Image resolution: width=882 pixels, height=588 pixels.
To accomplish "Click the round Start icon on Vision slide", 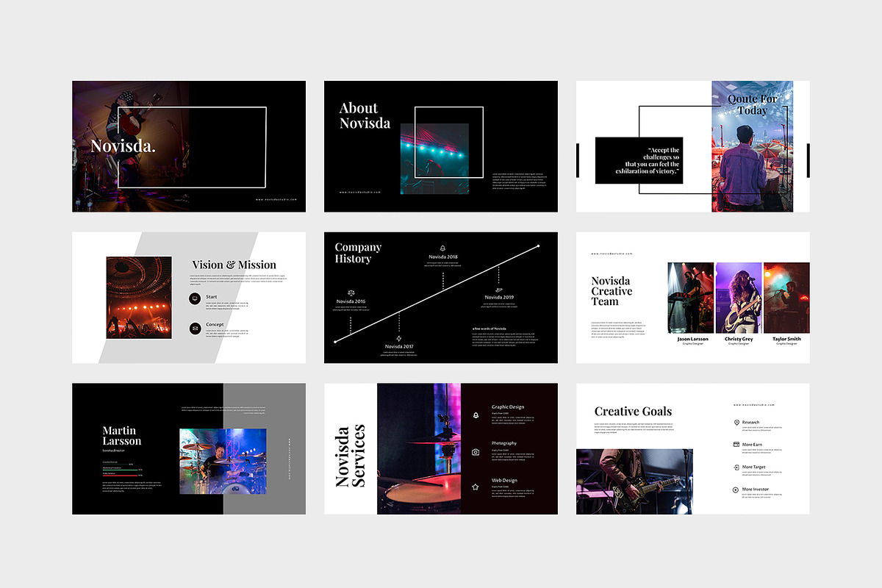I will [195, 298].
